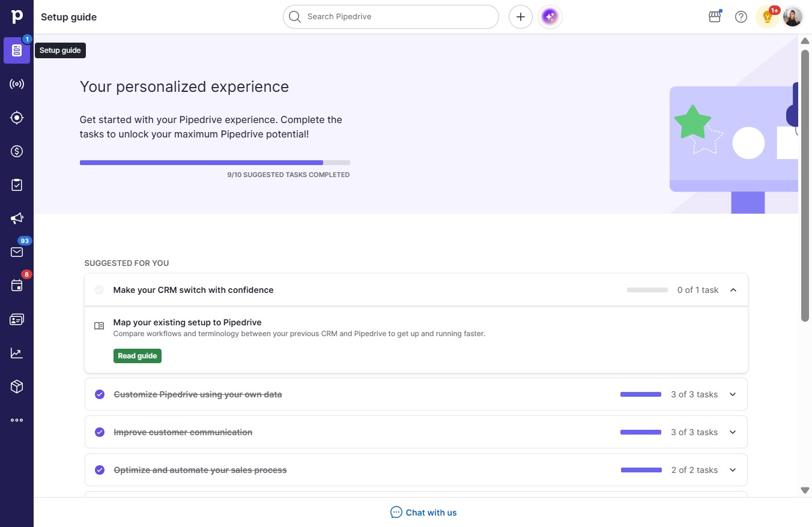Open the Sales Assistant lightbulb icon

(x=767, y=17)
